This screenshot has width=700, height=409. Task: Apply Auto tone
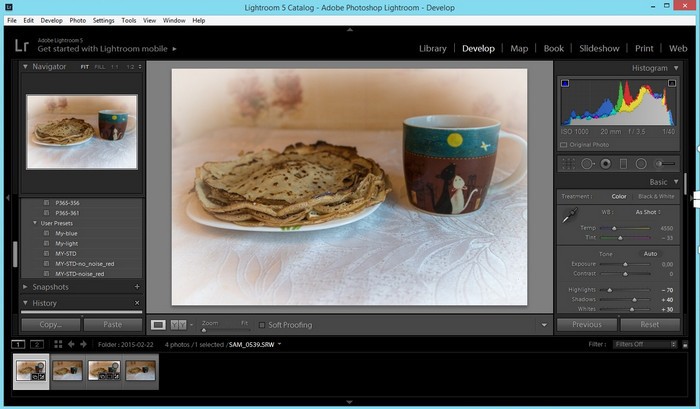click(x=650, y=254)
